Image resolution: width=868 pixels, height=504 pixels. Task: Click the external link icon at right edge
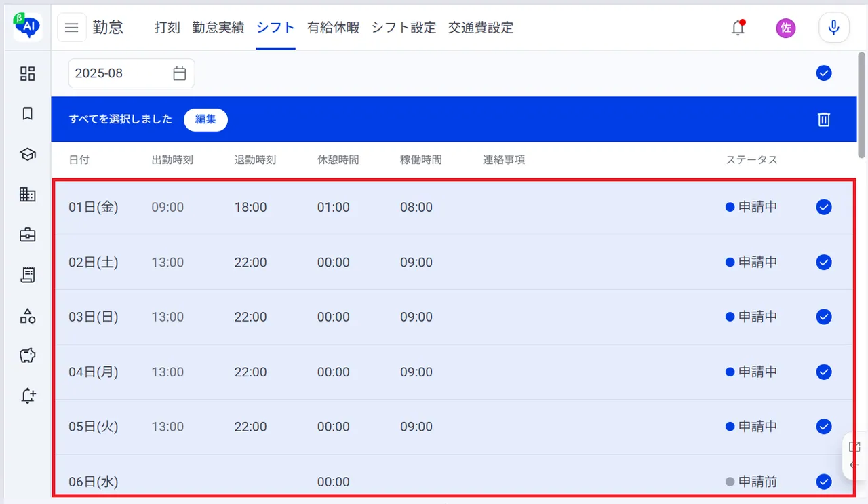click(x=854, y=447)
